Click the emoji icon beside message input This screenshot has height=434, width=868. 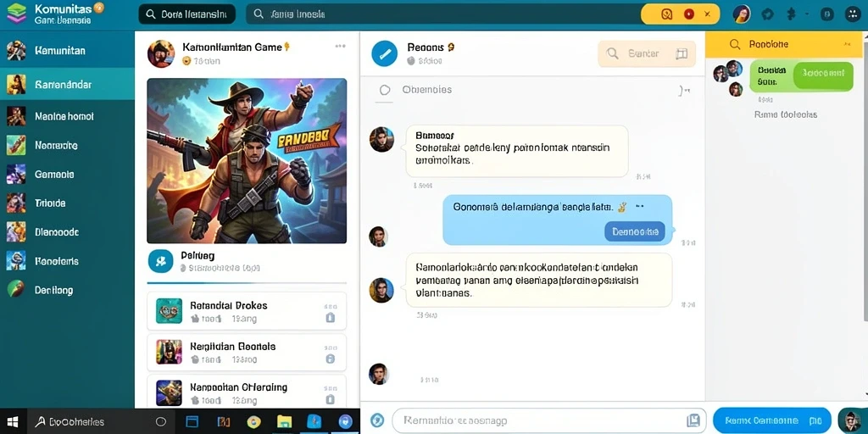tap(377, 420)
